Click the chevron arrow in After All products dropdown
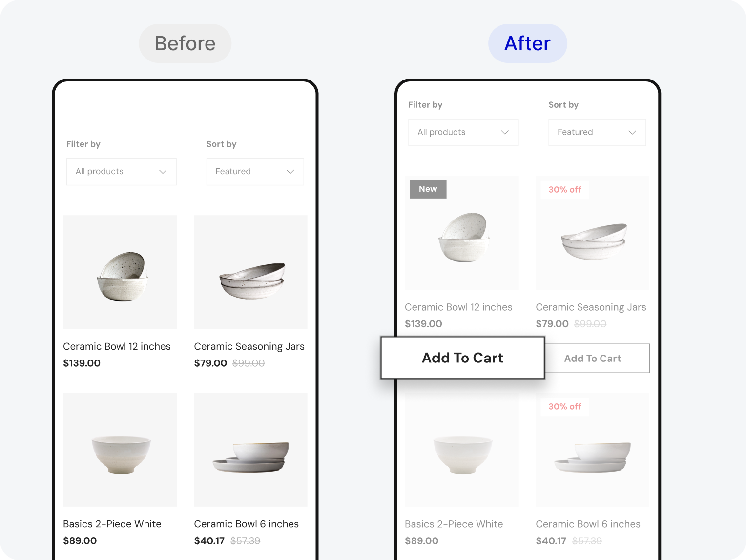 pos(505,132)
